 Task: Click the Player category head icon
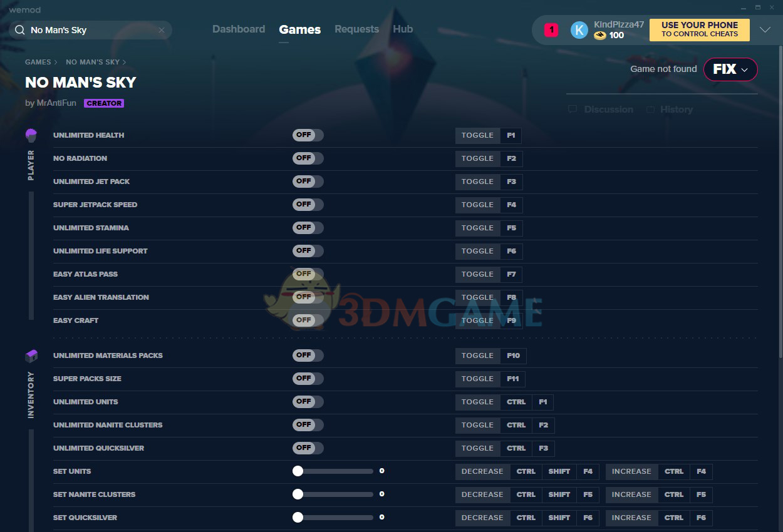(x=31, y=135)
